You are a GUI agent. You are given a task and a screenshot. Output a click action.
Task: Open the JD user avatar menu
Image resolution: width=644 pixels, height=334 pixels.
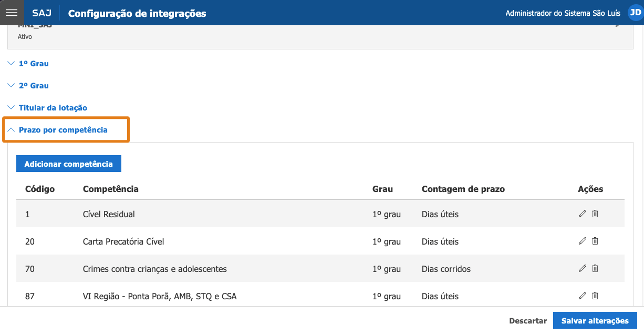635,13
